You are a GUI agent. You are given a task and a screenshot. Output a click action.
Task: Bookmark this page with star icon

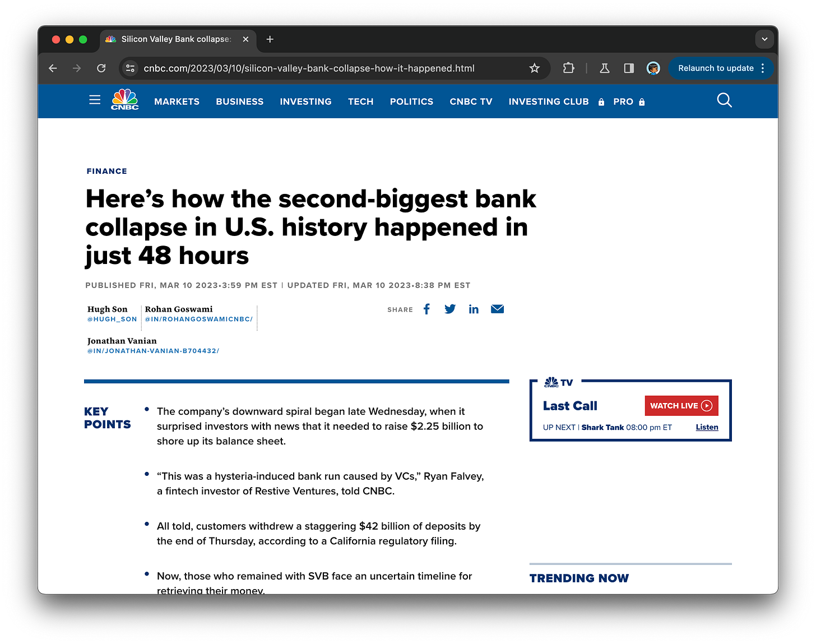pyautogui.click(x=534, y=68)
